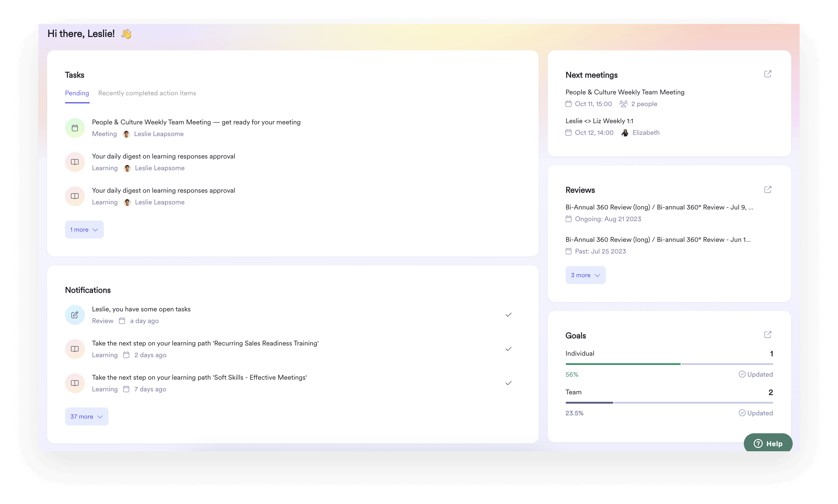This screenshot has height=504, width=838.
Task: Open Goals via its external link icon
Action: tap(768, 334)
